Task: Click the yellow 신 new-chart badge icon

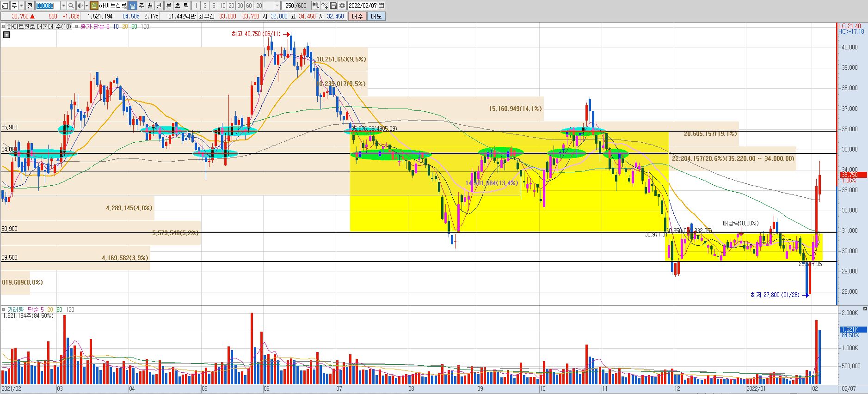Action: [94, 6]
